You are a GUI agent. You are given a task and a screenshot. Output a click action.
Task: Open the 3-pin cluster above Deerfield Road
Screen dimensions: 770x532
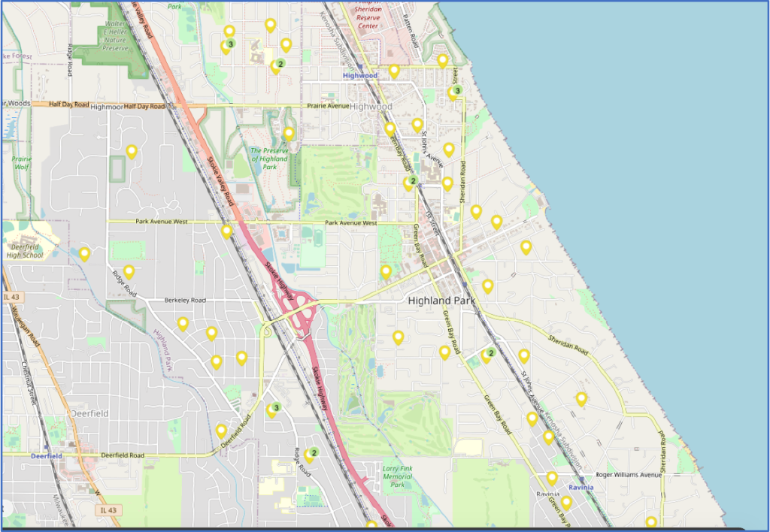click(x=273, y=410)
